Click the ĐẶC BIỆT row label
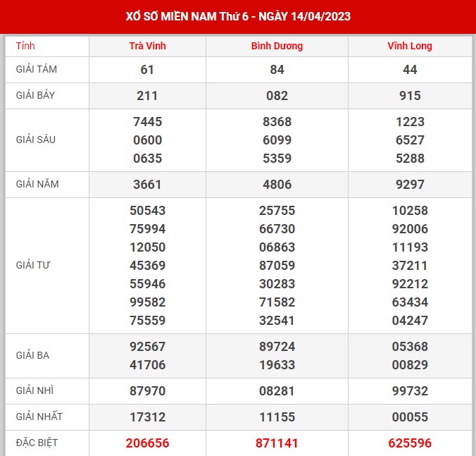476x456 pixels. [x=37, y=443]
